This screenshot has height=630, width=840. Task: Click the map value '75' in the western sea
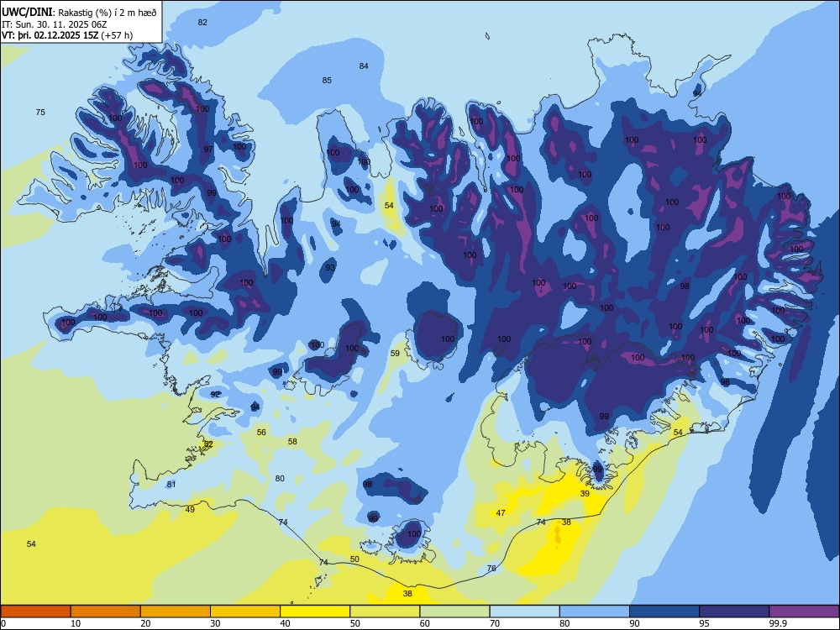coord(40,112)
